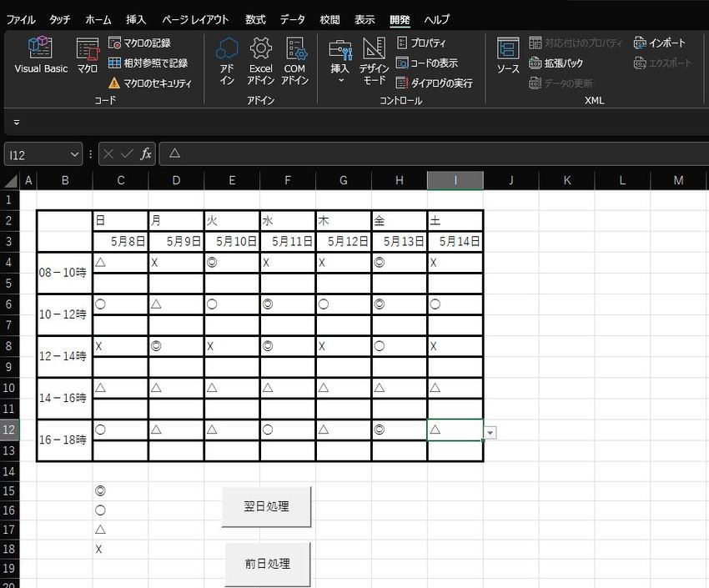This screenshot has width=709, height=588.
Task: Select row 12 header
Action: 9,430
